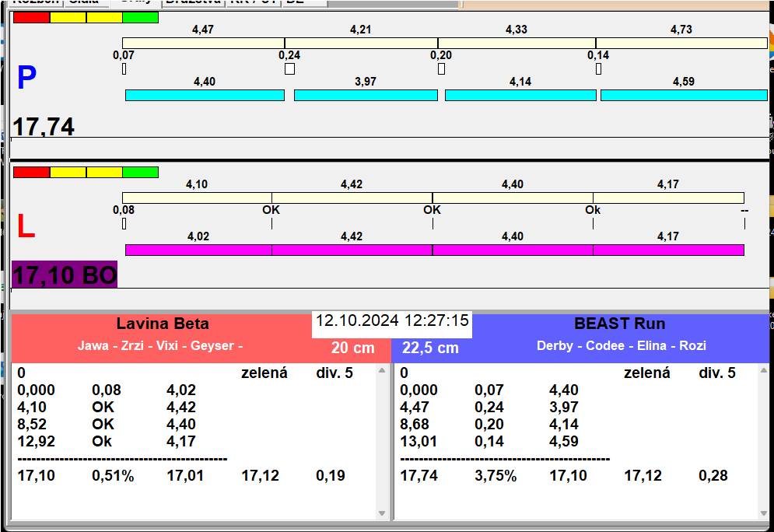Screen dimensions: 774x532
Task: Select the 8,68 row in BEAST Run list
Action: tap(419, 425)
